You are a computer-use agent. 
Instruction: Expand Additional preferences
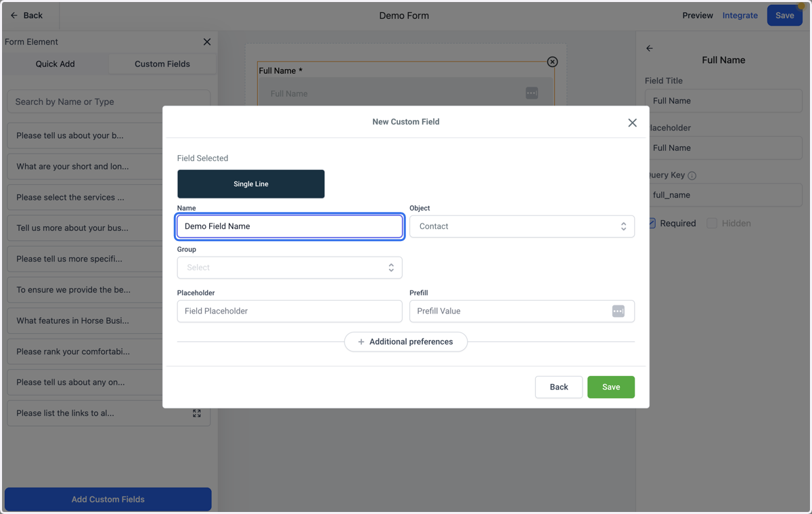point(406,342)
